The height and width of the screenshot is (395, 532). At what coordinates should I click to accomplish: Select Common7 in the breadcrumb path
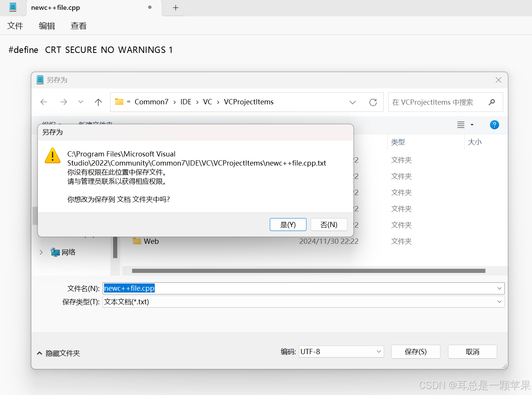[151, 102]
